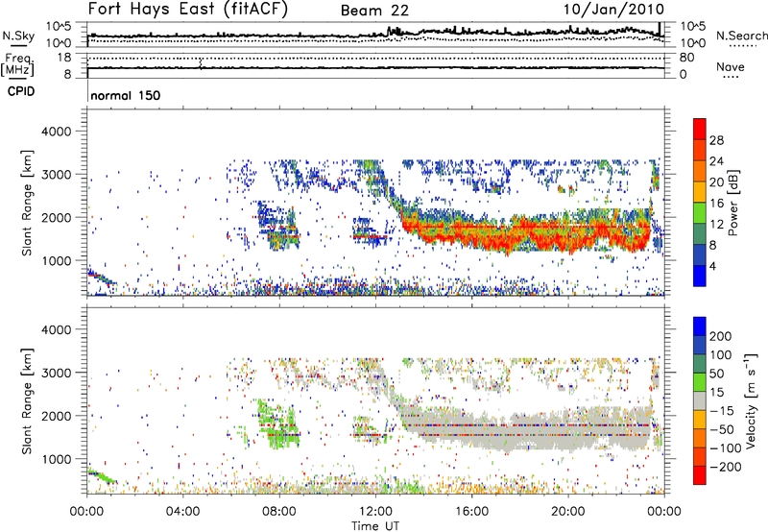The height and width of the screenshot is (532, 768).
Task: Click "4000" on the power panel's range axis
Action: pyautogui.click(x=57, y=132)
